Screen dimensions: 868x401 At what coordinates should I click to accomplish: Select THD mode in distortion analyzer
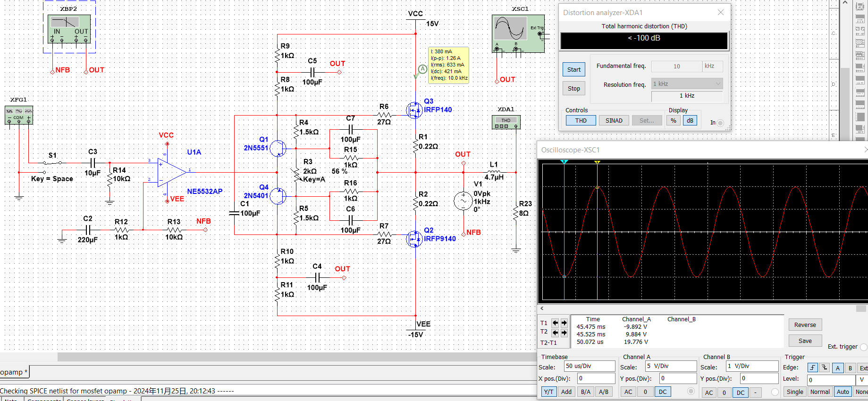click(x=581, y=121)
